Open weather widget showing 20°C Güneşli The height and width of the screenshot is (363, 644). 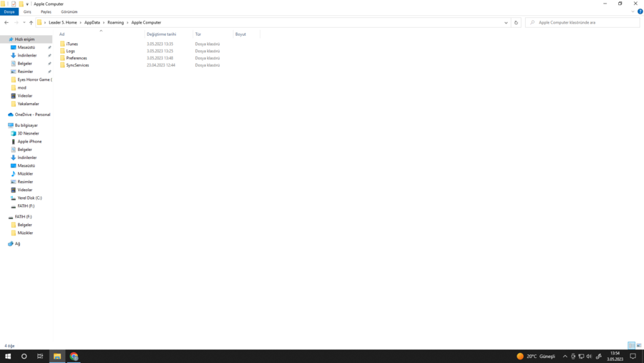pyautogui.click(x=536, y=357)
